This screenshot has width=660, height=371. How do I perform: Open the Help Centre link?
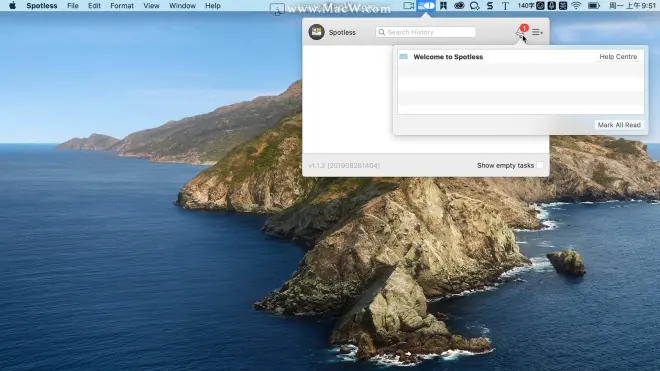click(618, 56)
